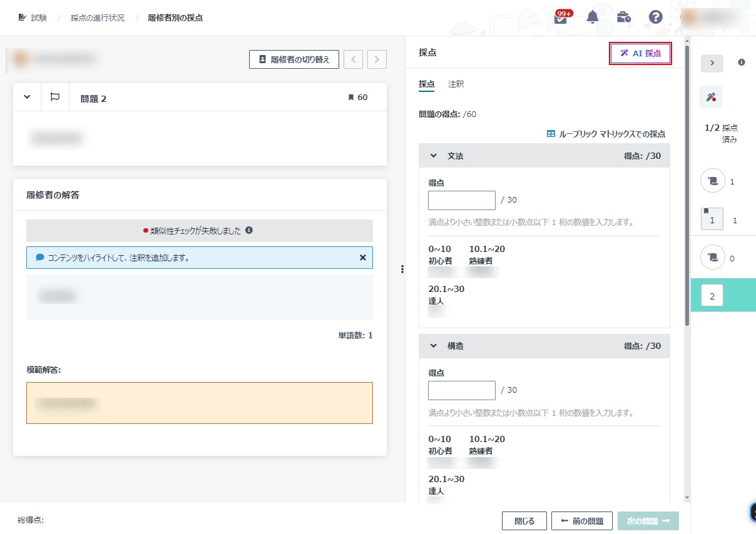Collapse the 文法 rubric section
756x534 pixels.
click(x=433, y=156)
